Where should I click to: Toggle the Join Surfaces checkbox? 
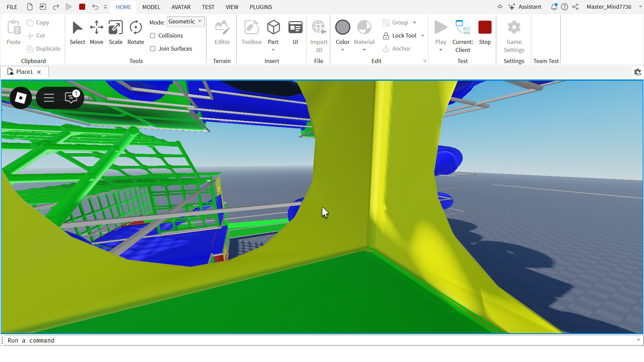153,49
